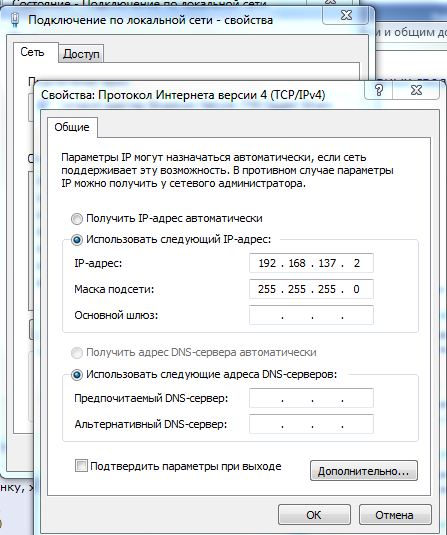Click into the IP-адрес field

pos(311,263)
